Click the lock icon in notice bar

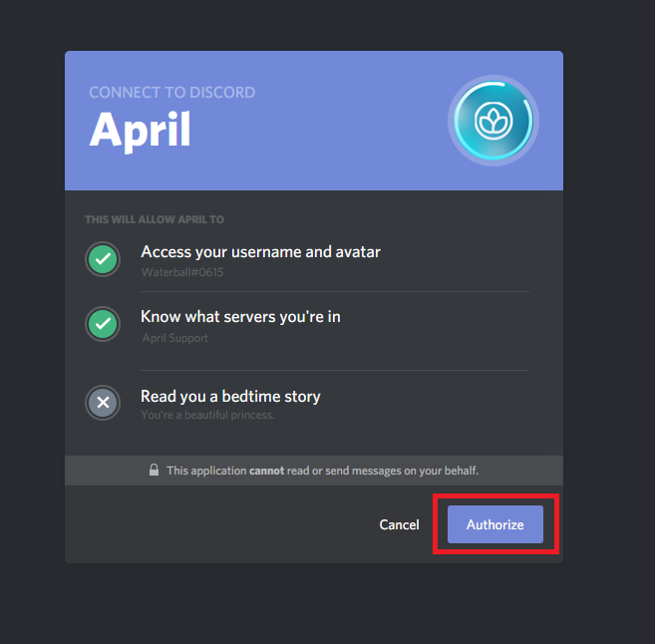click(x=154, y=470)
